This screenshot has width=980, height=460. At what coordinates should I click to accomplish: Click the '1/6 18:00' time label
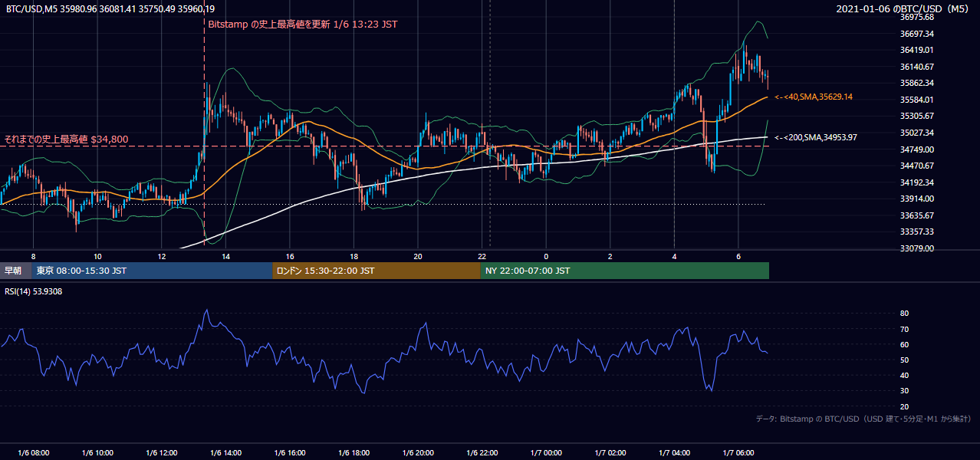point(354,453)
